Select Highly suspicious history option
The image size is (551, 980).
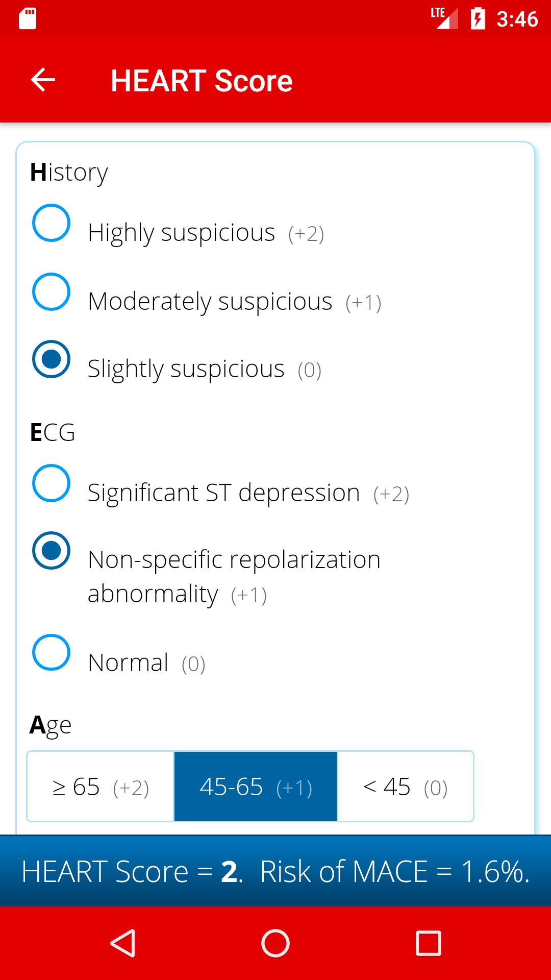point(51,223)
